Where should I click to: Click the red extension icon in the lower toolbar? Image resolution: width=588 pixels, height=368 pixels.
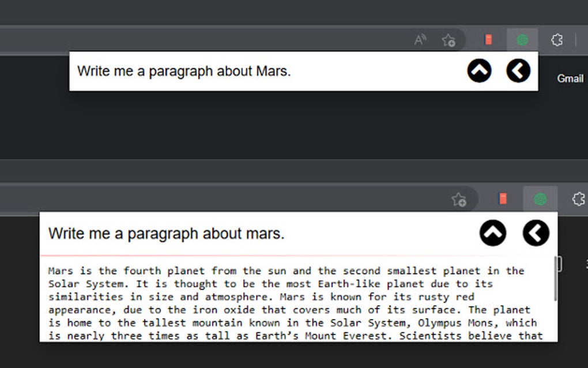point(503,199)
